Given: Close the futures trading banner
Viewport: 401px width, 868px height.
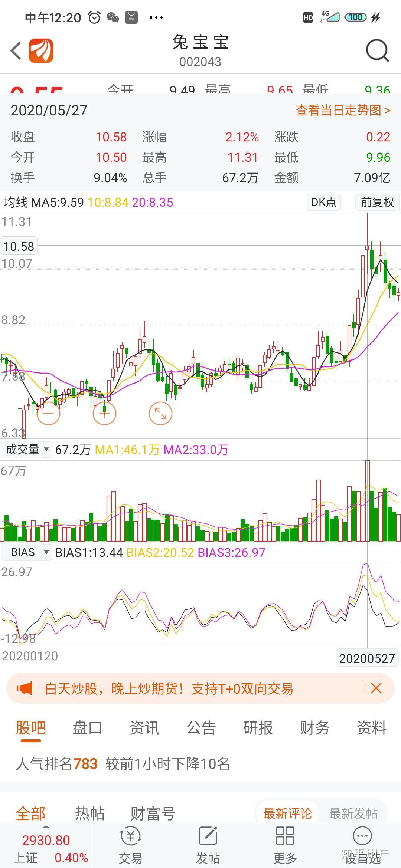Looking at the screenshot, I should tap(376, 688).
